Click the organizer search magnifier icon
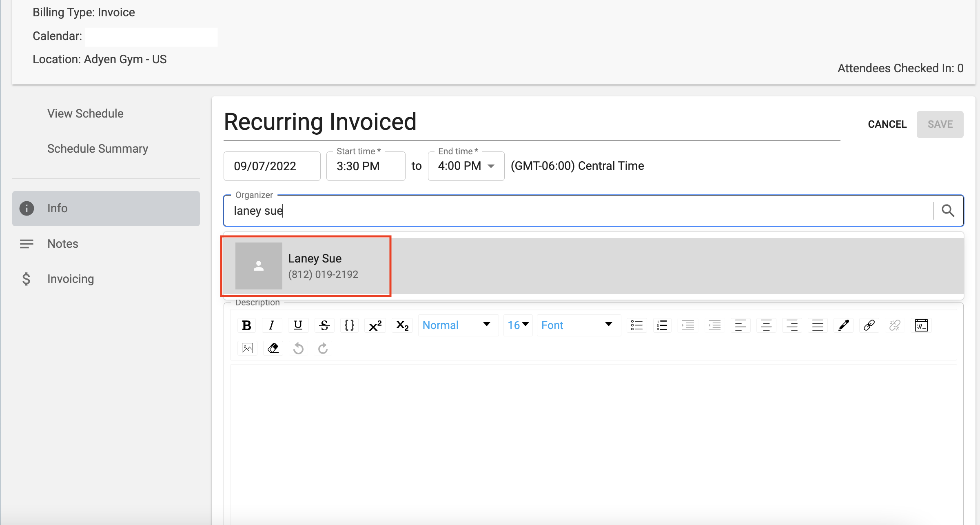980x525 pixels. 948,211
